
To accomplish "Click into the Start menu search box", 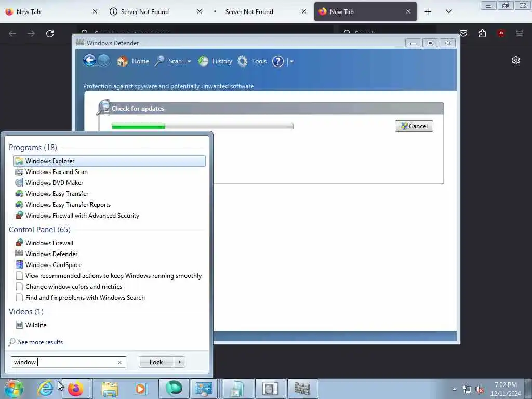I will click(64, 362).
